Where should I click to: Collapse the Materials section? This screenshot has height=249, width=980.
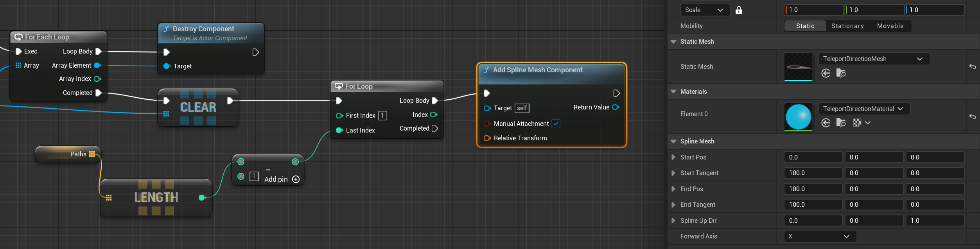(x=673, y=92)
